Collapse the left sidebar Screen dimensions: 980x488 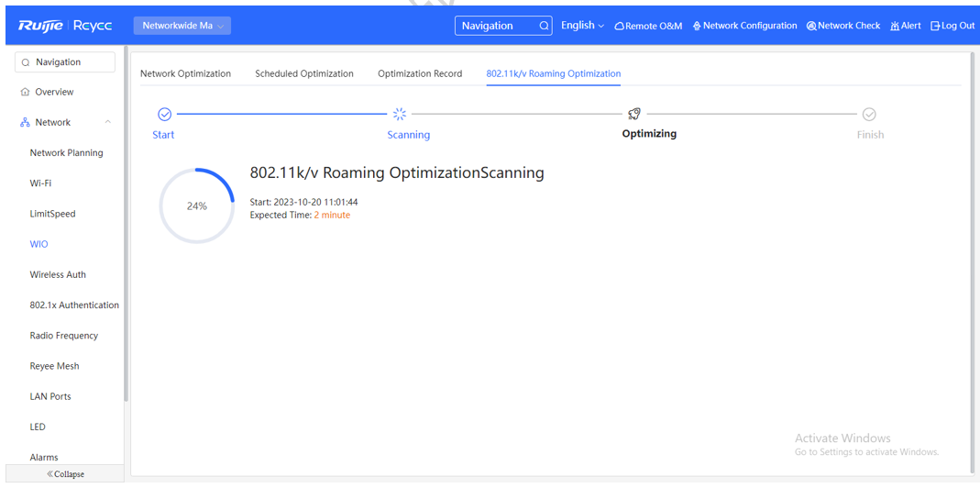coord(65,474)
